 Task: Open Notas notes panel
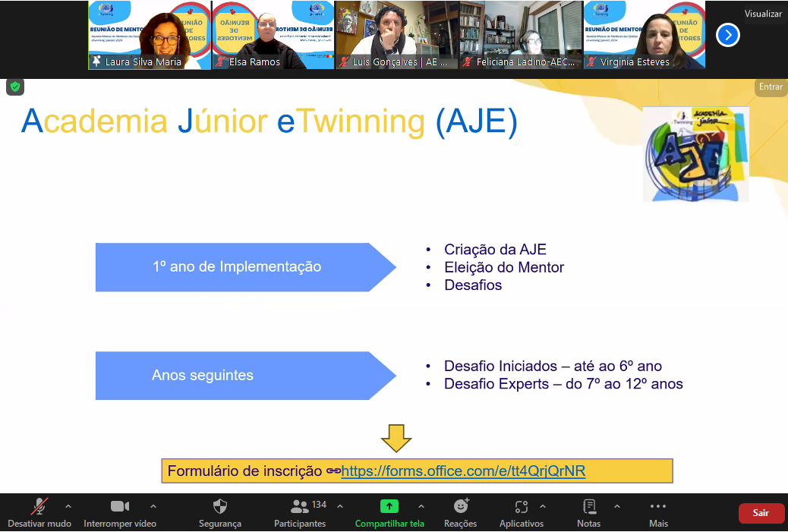tap(588, 513)
